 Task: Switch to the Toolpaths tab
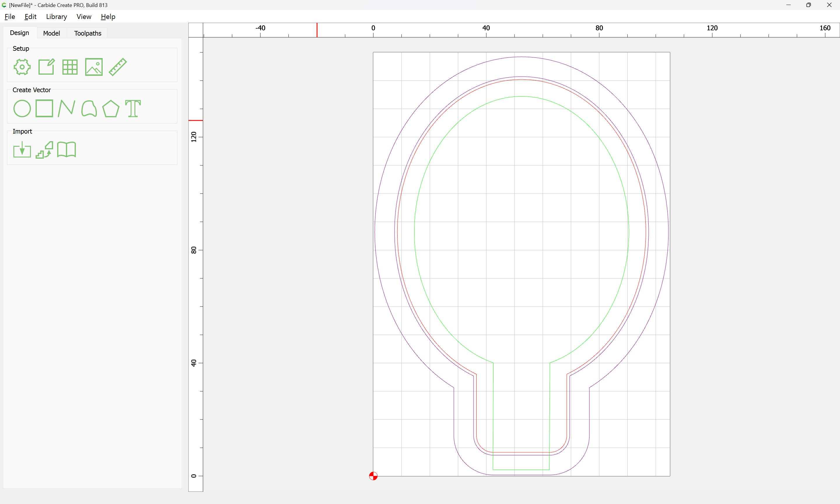[x=87, y=33]
